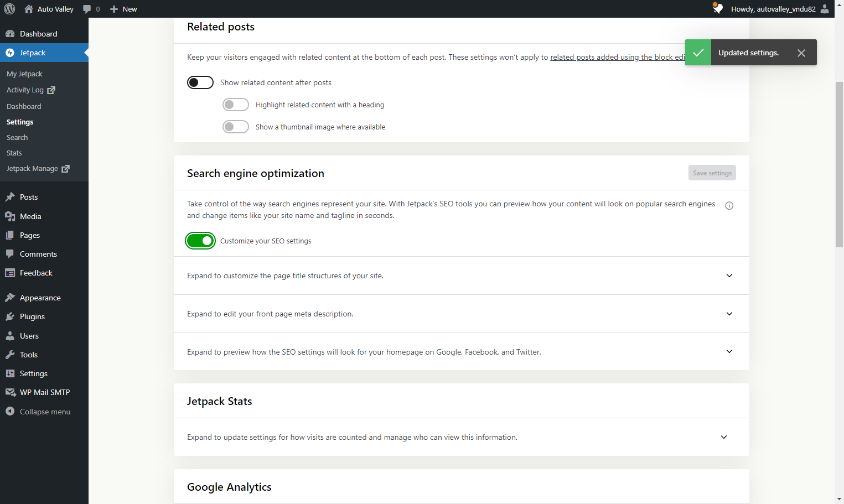Enable Show related content after posts
Screen dimensions: 844x504
click(200, 82)
